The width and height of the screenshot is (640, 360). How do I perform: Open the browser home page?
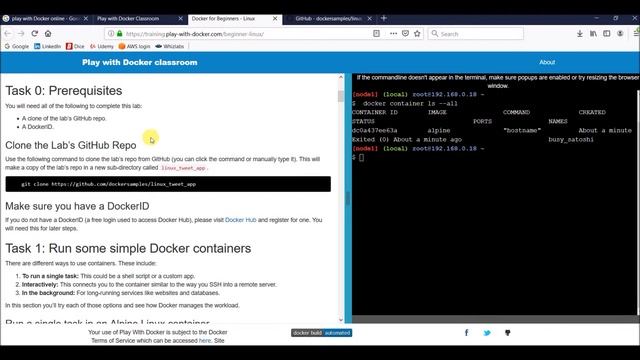tap(48, 34)
